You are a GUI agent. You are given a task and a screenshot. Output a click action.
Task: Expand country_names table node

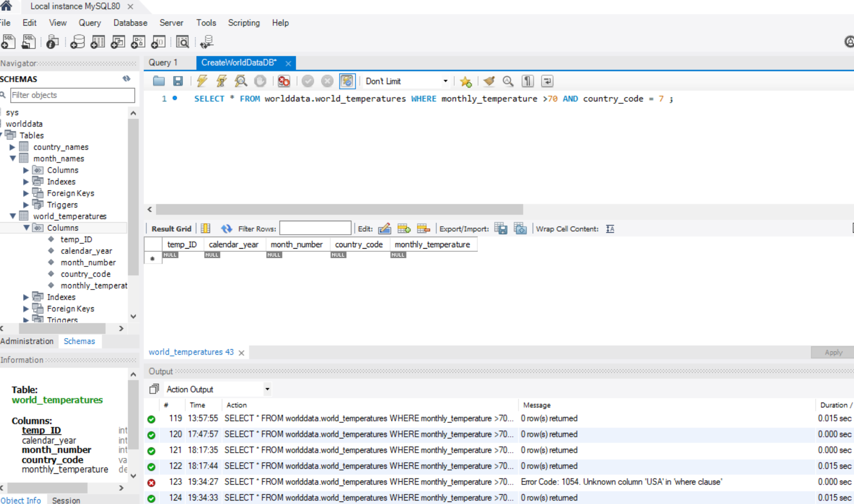coord(13,147)
